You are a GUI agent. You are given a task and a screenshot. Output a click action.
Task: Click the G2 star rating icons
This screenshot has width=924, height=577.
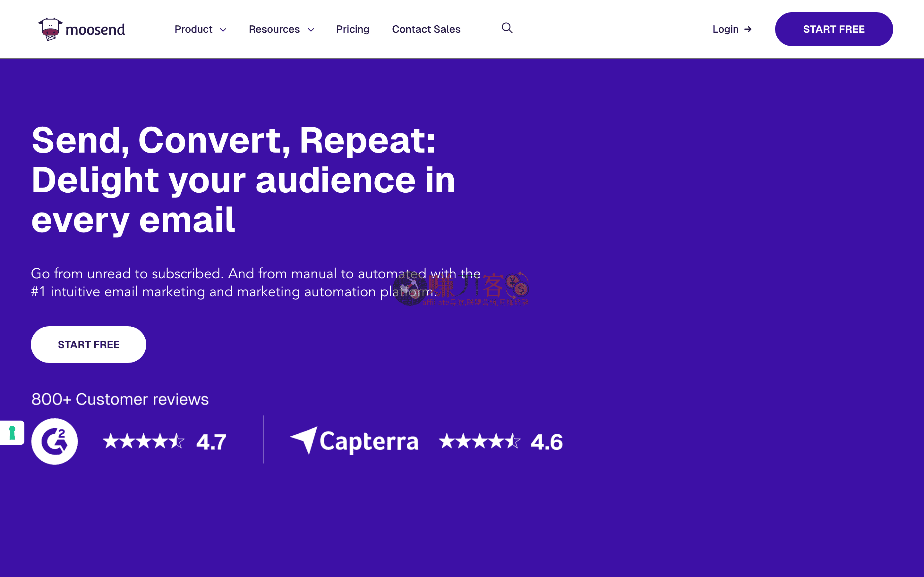[x=143, y=441]
